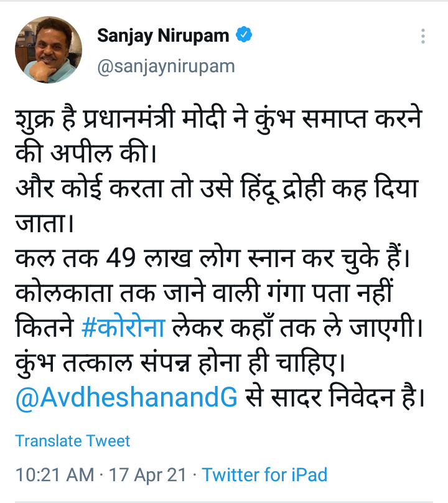Open the Twitter for iPad source link
This screenshot has height=503, width=448.
coord(265,475)
